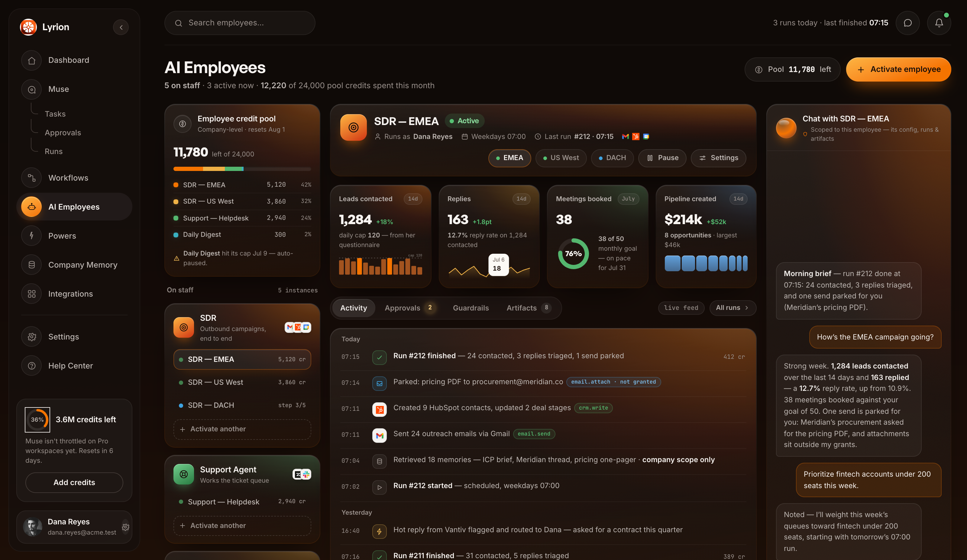Open Approvals under Muse
The height and width of the screenshot is (560, 967).
[x=63, y=133]
